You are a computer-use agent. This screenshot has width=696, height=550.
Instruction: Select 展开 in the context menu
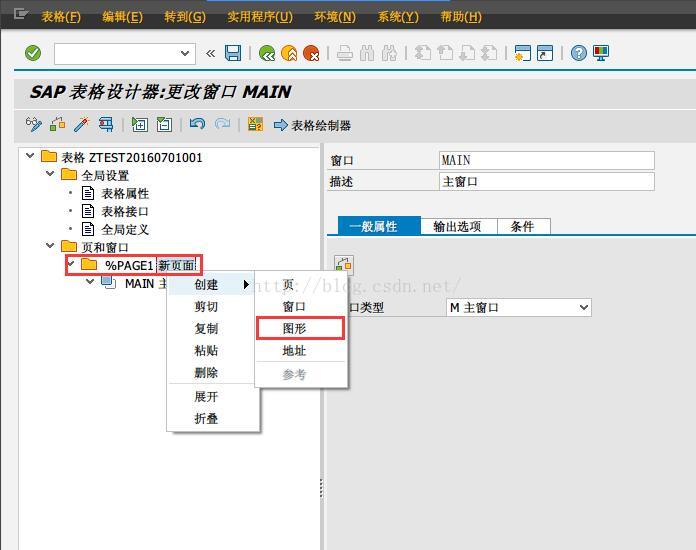(213, 396)
